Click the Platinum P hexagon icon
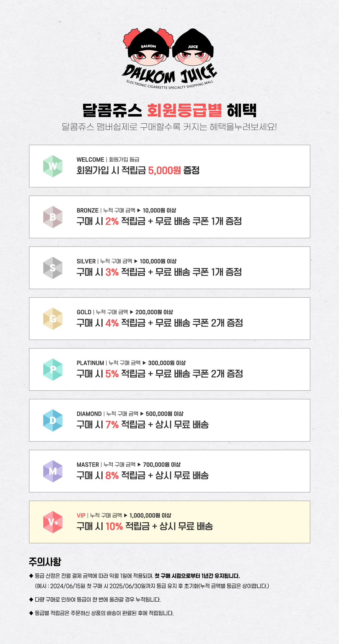The image size is (339, 644). (53, 369)
